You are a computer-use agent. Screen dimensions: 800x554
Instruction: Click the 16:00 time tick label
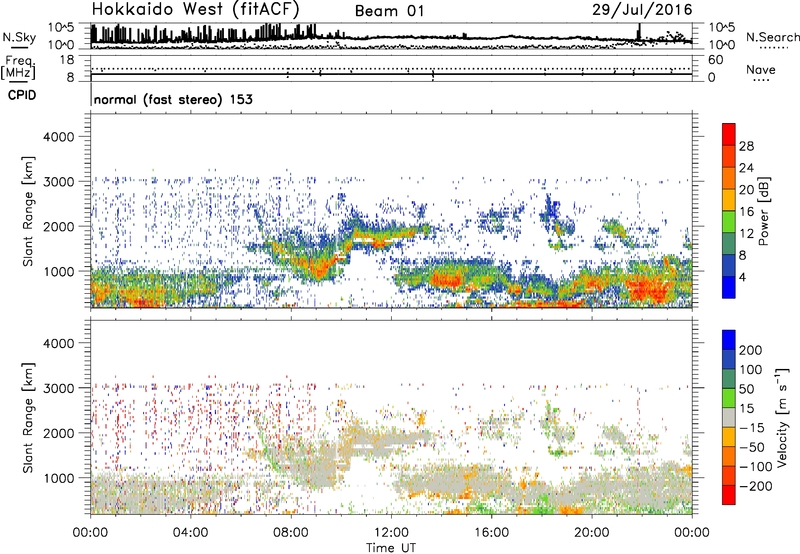[x=491, y=533]
